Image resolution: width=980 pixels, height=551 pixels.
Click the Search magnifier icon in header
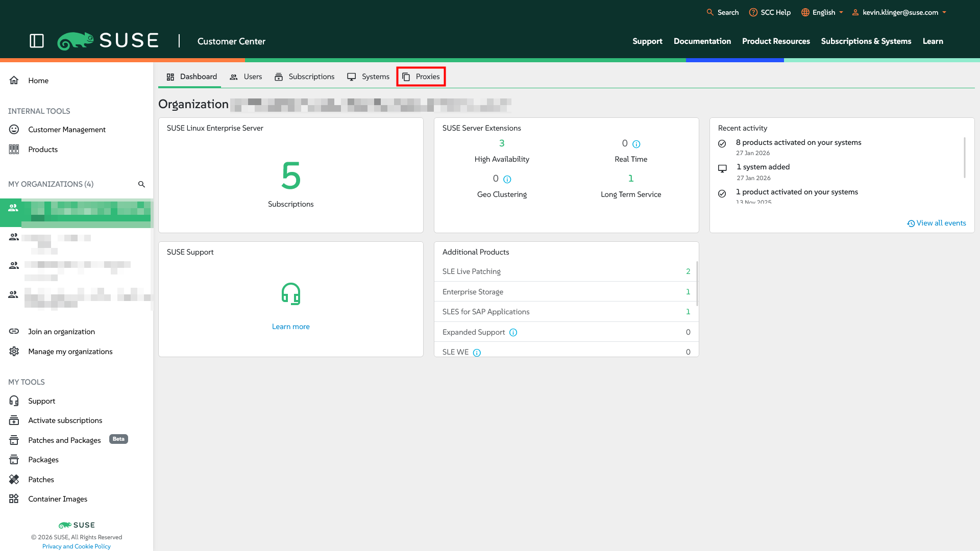coord(710,12)
